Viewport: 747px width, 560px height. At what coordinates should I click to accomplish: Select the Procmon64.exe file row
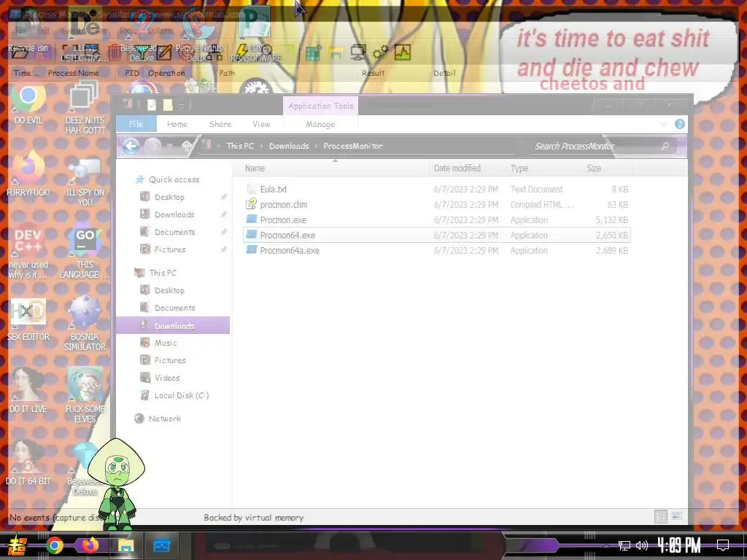pos(437,235)
